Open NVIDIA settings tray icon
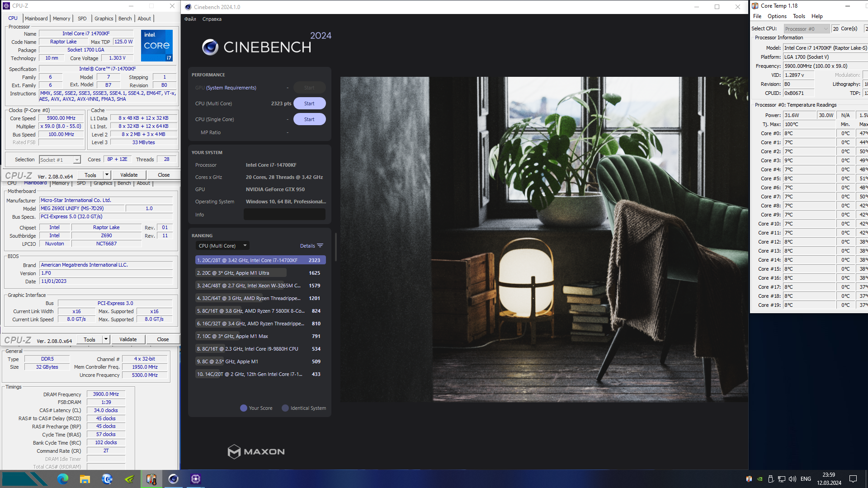The width and height of the screenshot is (868, 488). 760,479
